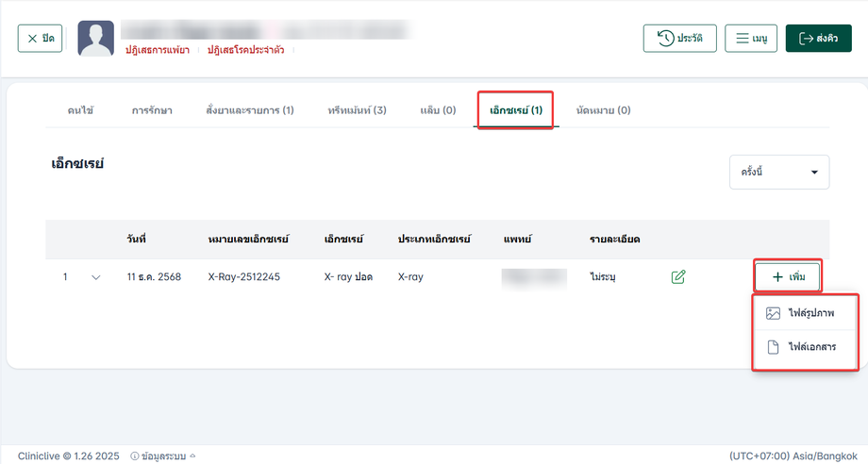Open the patient avatar picture
This screenshot has height=464, width=868.
(x=96, y=38)
